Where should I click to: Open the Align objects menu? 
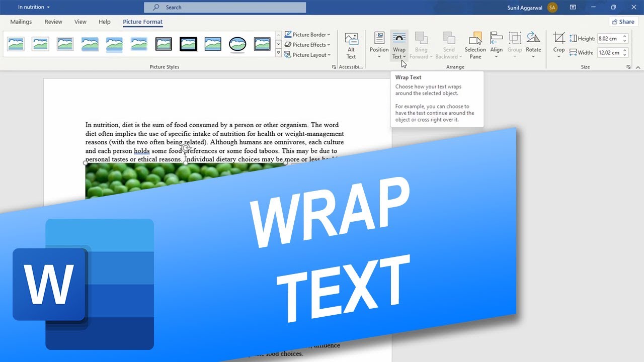click(x=497, y=45)
